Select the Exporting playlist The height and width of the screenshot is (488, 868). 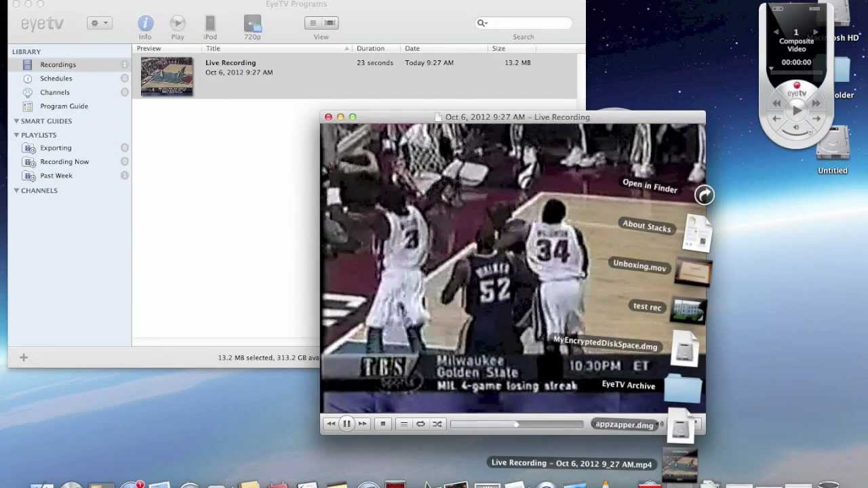(x=70, y=148)
